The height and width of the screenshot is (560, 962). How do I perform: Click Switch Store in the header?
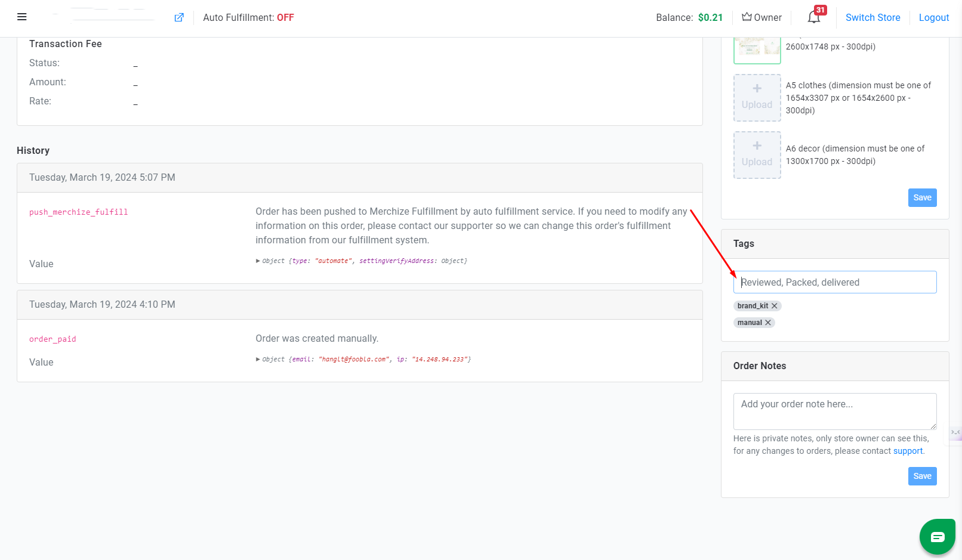[x=873, y=18]
